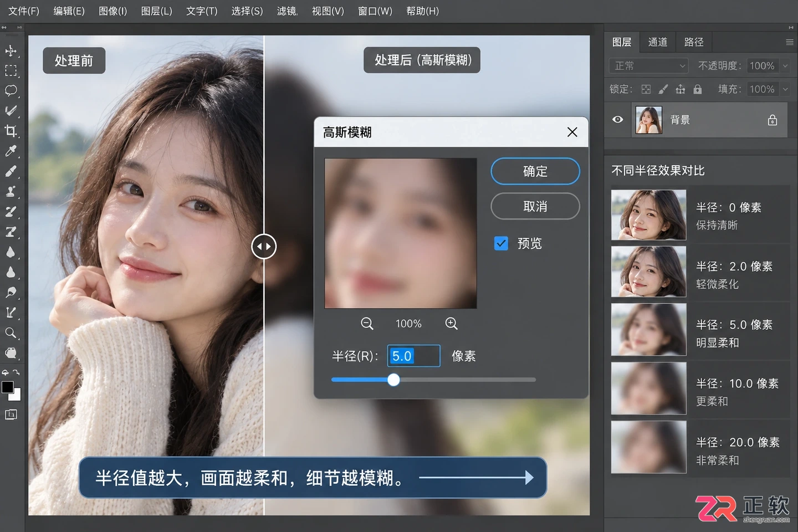The height and width of the screenshot is (532, 798).
Task: Click the 填充 100% value field
Action: pos(763,89)
